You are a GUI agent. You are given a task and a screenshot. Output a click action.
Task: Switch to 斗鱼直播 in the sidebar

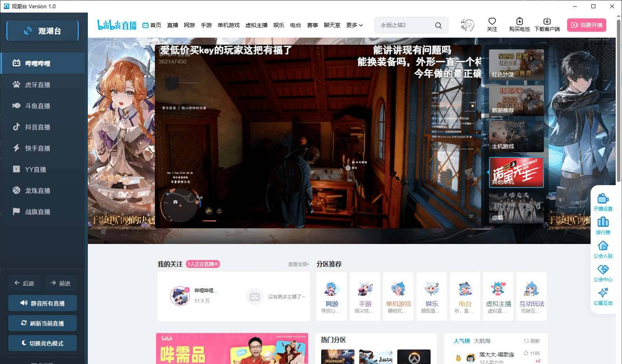coord(43,106)
